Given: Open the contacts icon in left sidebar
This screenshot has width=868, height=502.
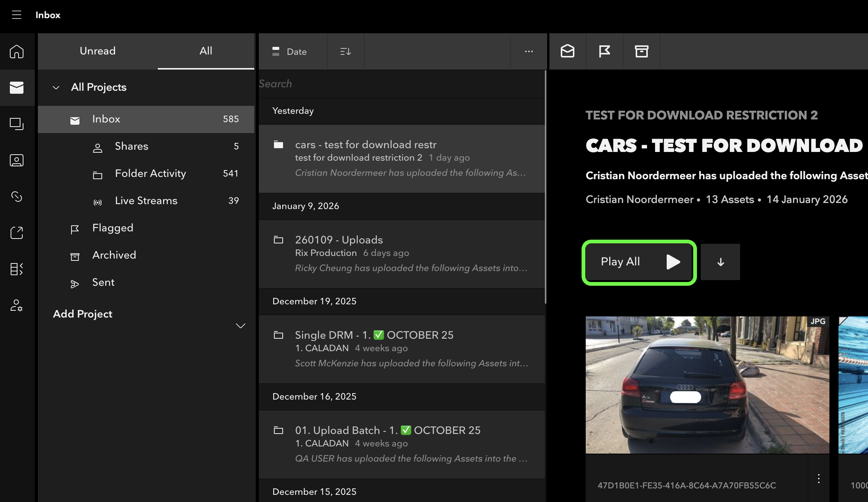Looking at the screenshot, I should [x=17, y=160].
